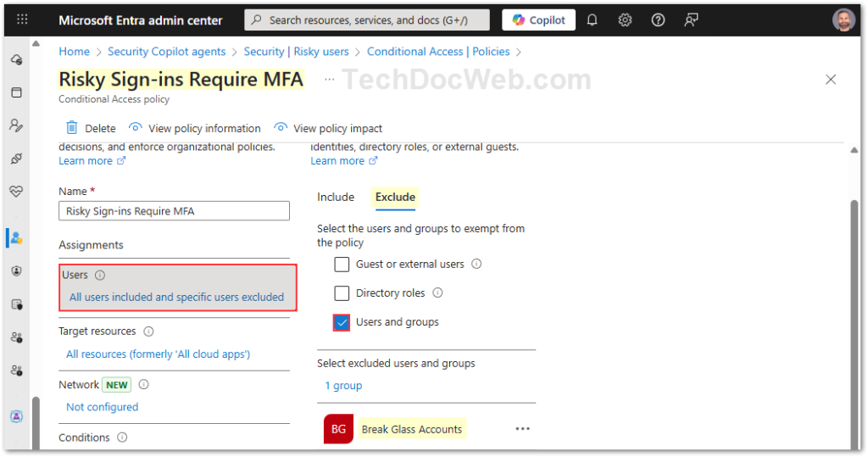Click the policy Name input field
The height and width of the screenshot is (457, 868).
click(x=174, y=211)
